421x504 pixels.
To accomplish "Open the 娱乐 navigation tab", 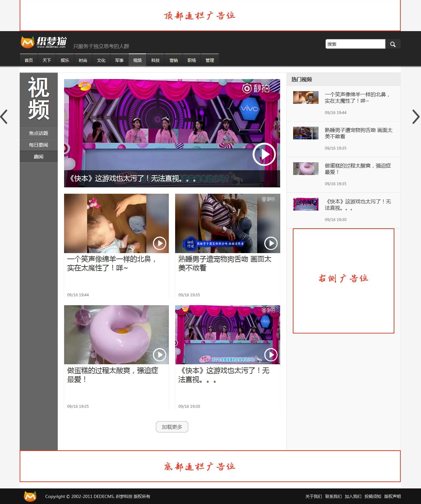I will tap(65, 60).
